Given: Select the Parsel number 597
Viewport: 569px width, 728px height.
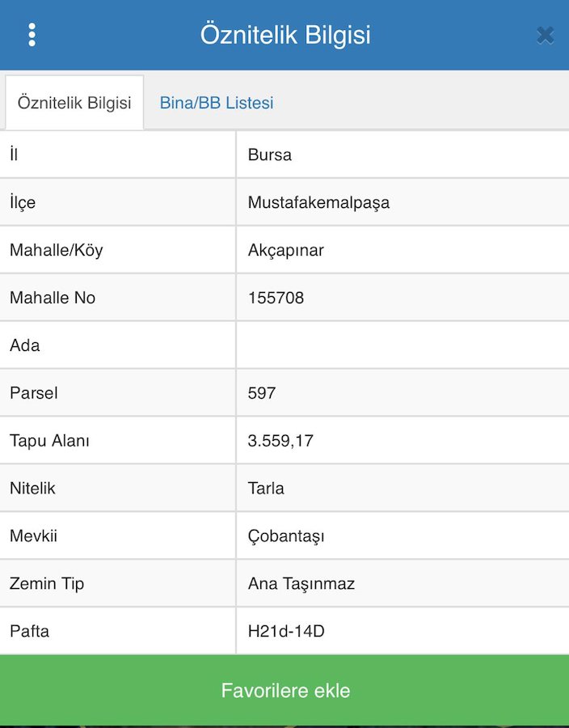Looking at the screenshot, I should coord(262,393).
